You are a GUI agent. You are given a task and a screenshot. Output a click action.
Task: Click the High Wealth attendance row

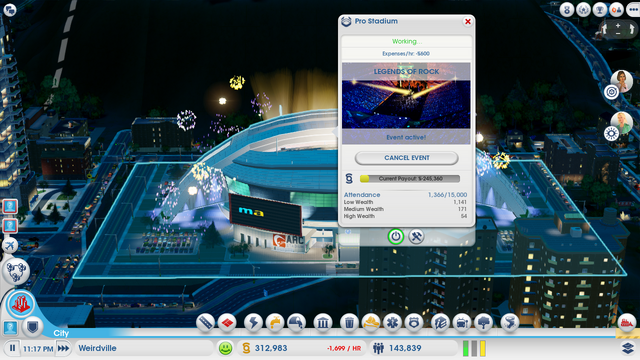click(x=405, y=216)
